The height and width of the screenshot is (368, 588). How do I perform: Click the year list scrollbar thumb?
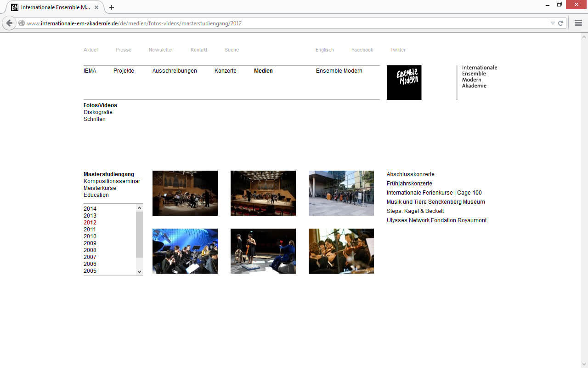[140, 235]
